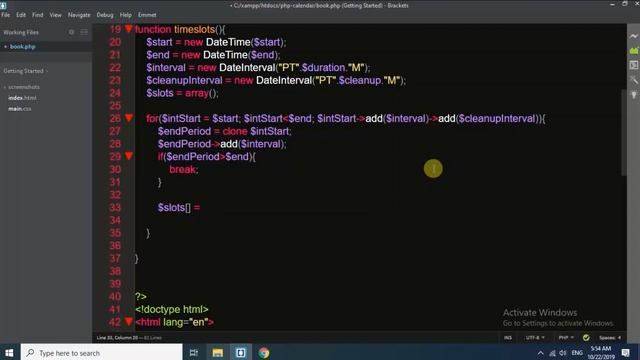Click '<!doctype html>' on line 41
This screenshot has width=640, height=360.
172,309
